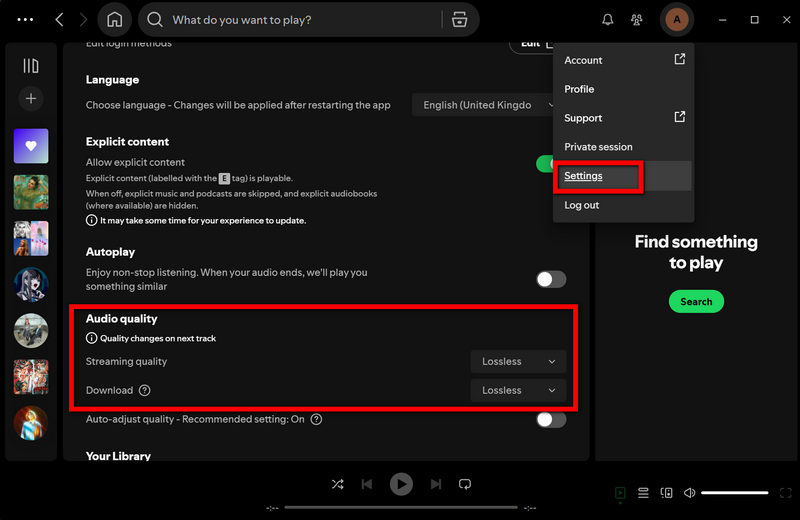Open Download quality Lossless dropdown
This screenshot has height=520, width=800.
pos(518,390)
